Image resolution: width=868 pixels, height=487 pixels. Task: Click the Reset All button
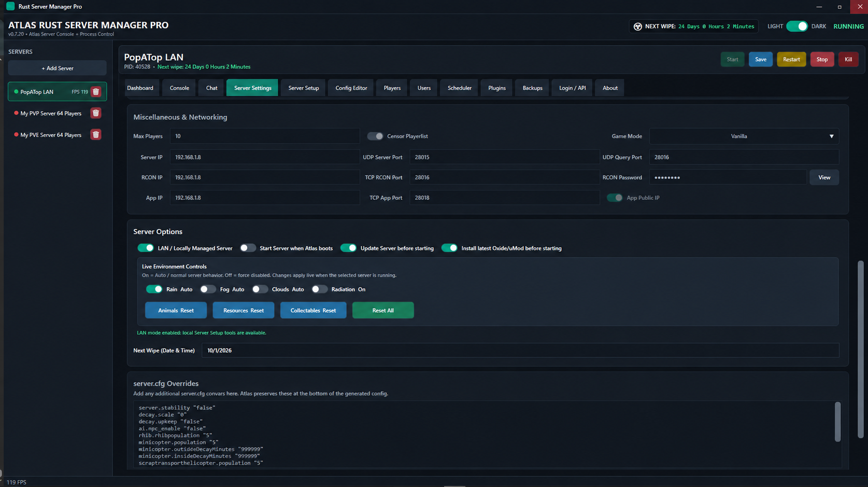tap(383, 311)
